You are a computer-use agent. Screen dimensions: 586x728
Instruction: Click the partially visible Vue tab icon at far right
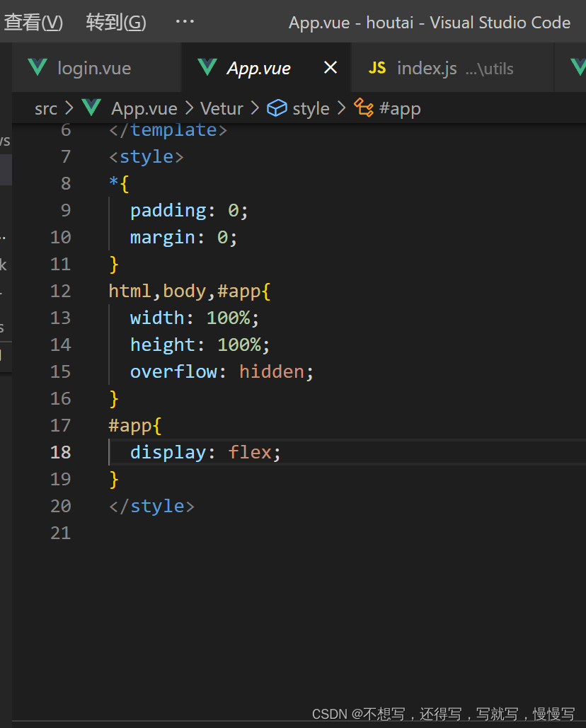pyautogui.click(x=578, y=68)
